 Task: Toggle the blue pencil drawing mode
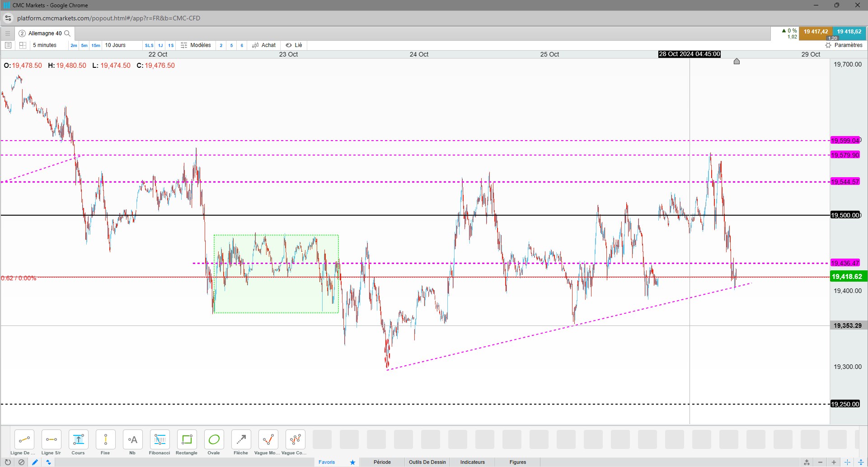point(35,462)
